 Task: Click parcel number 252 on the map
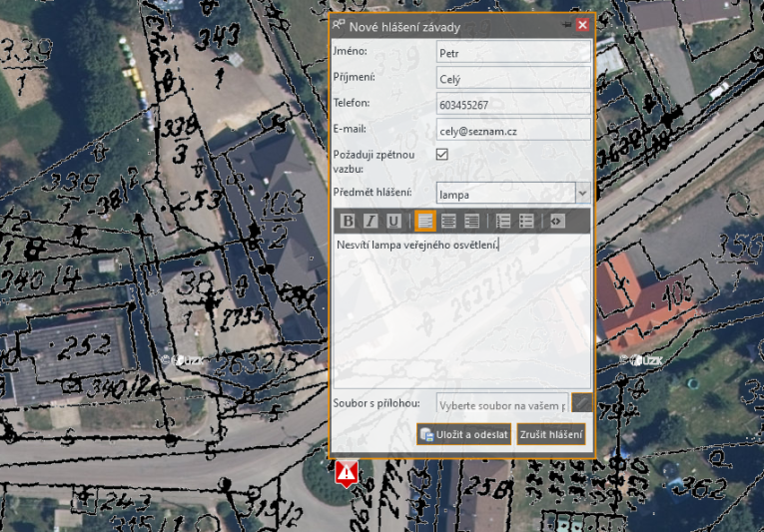(84, 347)
